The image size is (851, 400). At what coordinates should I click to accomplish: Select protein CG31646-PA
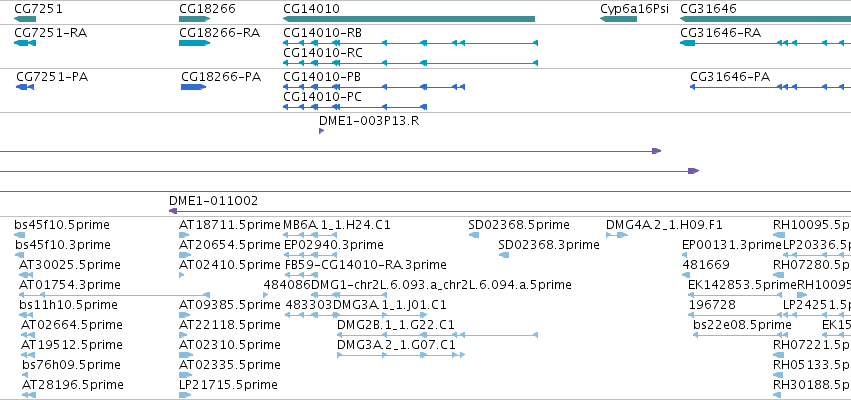(x=730, y=77)
